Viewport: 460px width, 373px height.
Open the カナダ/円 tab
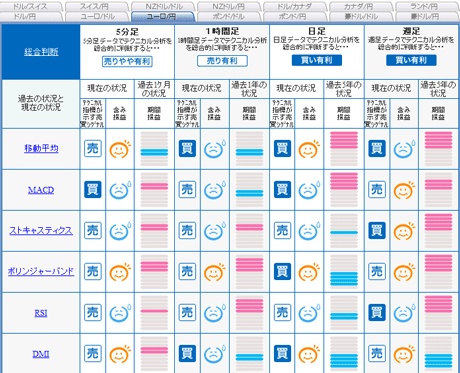[361, 6]
